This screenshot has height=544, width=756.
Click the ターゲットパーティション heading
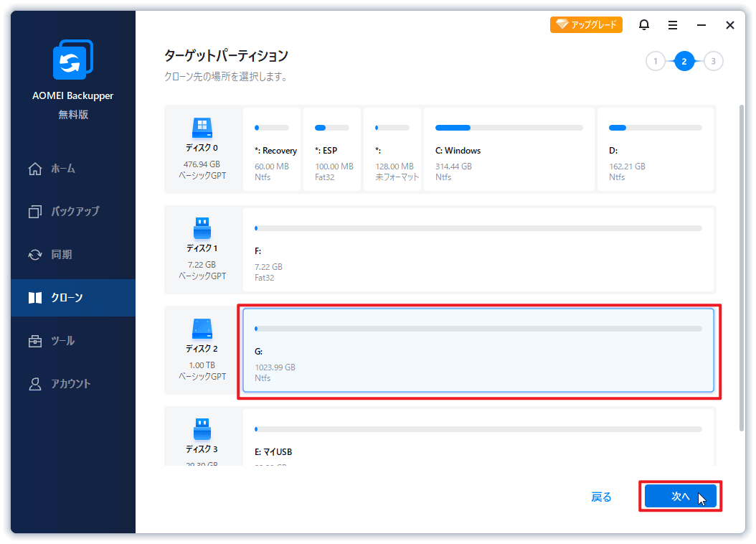(x=226, y=56)
